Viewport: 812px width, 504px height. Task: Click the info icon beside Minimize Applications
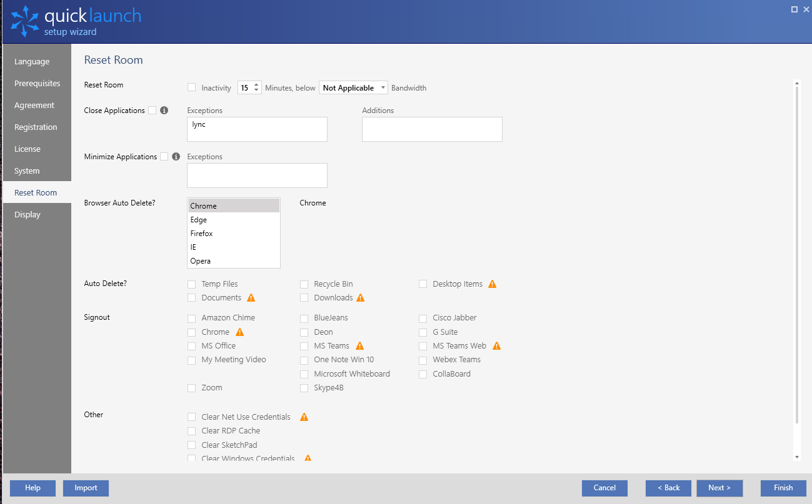click(x=176, y=156)
